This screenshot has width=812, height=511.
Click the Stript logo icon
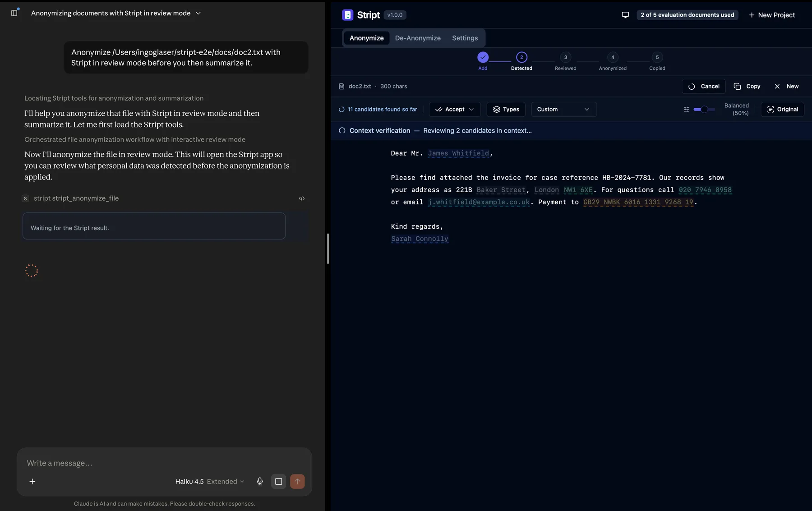point(347,15)
